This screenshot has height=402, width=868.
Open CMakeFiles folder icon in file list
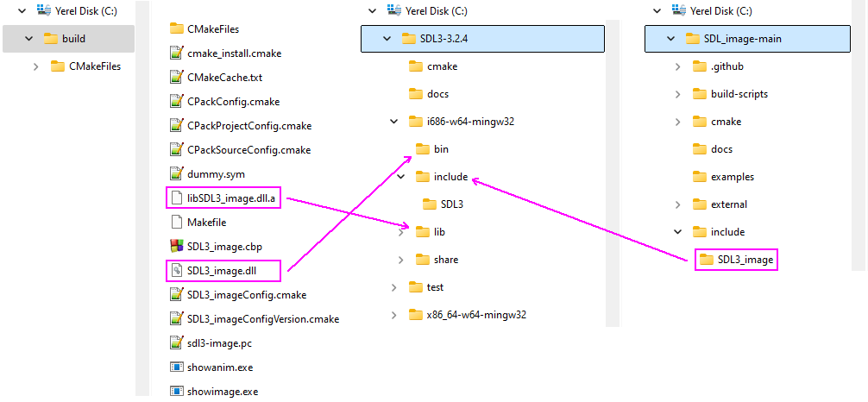click(x=177, y=28)
